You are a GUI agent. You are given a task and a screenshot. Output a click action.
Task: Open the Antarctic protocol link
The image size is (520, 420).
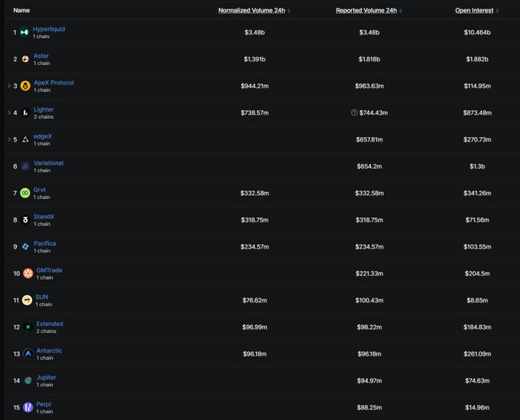[49, 350]
